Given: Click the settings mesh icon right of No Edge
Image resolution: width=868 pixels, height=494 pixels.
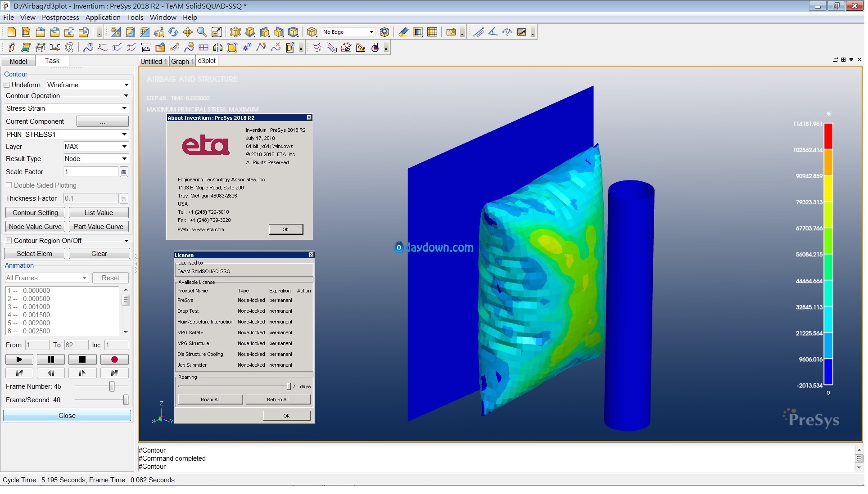Looking at the screenshot, I should click(x=384, y=32).
